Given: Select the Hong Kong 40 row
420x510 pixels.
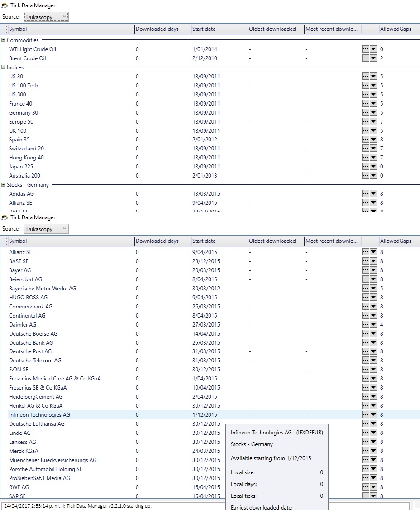Looking at the screenshot, I should pyautogui.click(x=26, y=158).
